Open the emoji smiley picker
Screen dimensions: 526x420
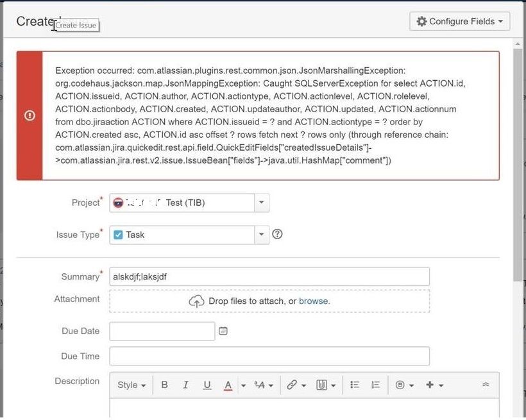[405, 385]
